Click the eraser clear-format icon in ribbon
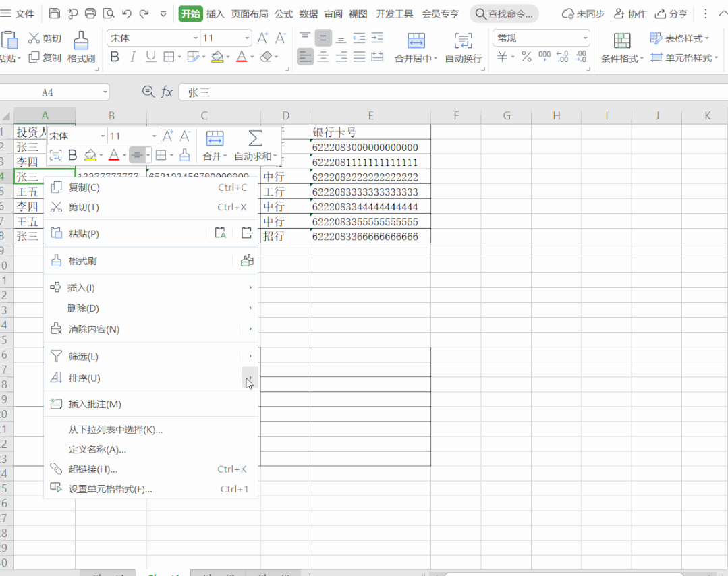The width and height of the screenshot is (728, 576). [x=266, y=57]
